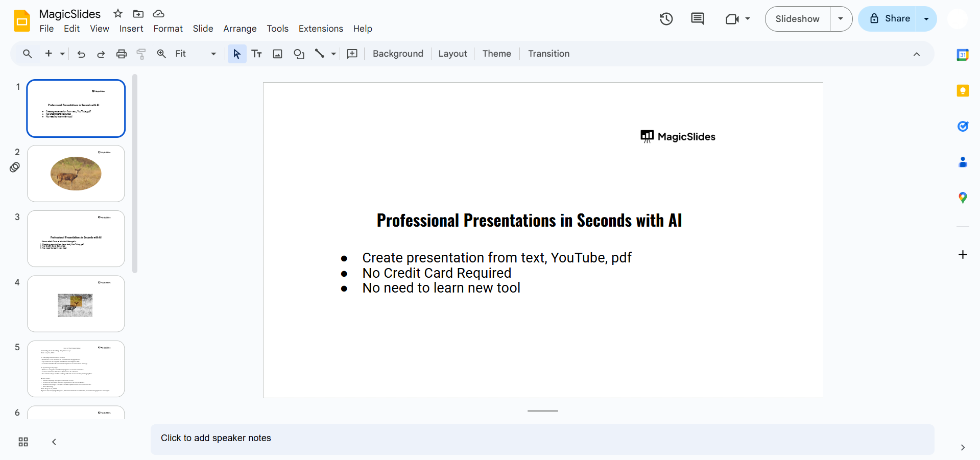The width and height of the screenshot is (980, 460).
Task: Expand the Line tool dropdown arrow
Action: click(x=333, y=54)
